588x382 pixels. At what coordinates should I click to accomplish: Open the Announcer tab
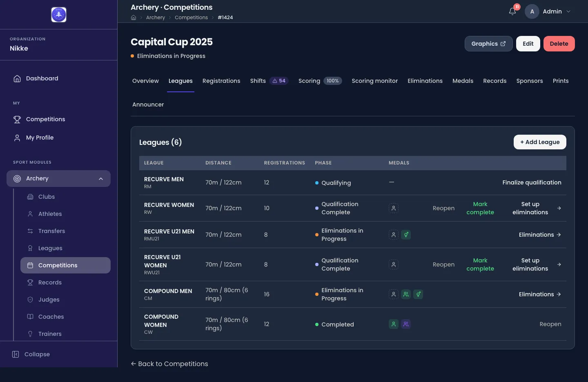pyautogui.click(x=148, y=104)
